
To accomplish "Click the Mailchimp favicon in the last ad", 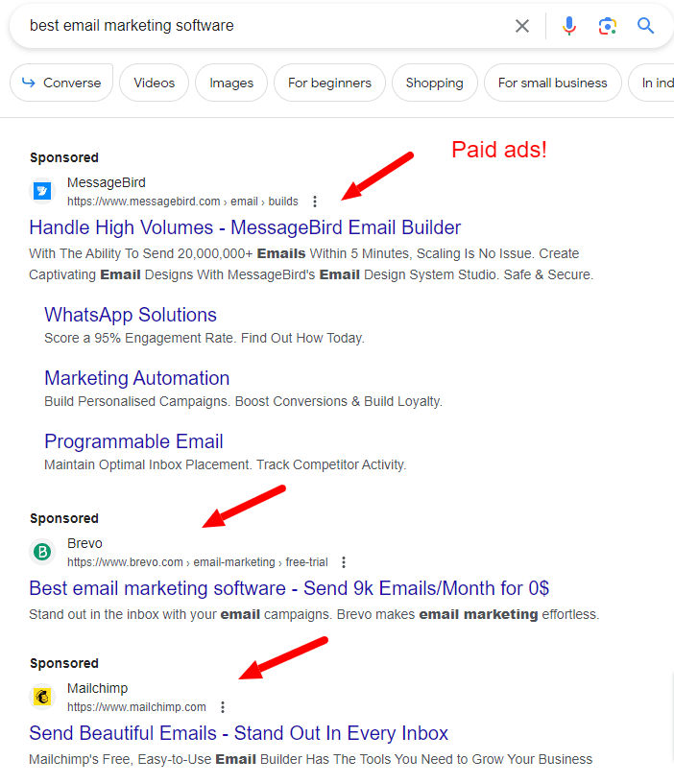I will [42, 696].
